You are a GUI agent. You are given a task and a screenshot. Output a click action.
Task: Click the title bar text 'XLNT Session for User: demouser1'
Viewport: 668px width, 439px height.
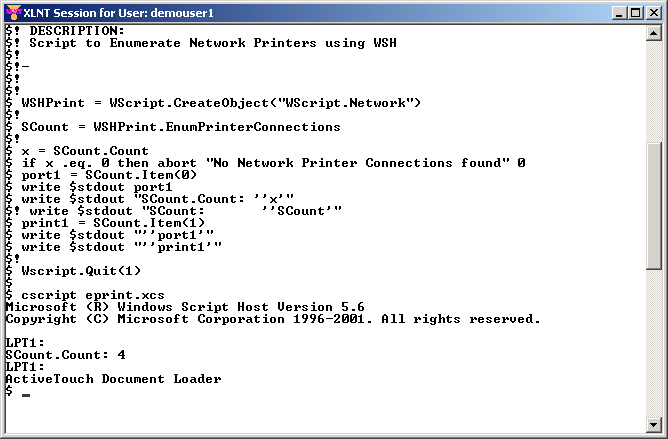[118, 13]
